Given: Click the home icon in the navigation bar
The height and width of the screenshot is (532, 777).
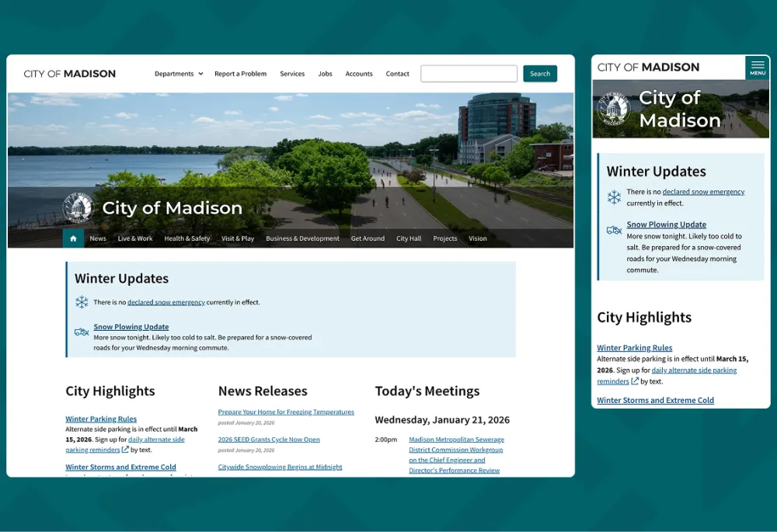Looking at the screenshot, I should 73,238.
